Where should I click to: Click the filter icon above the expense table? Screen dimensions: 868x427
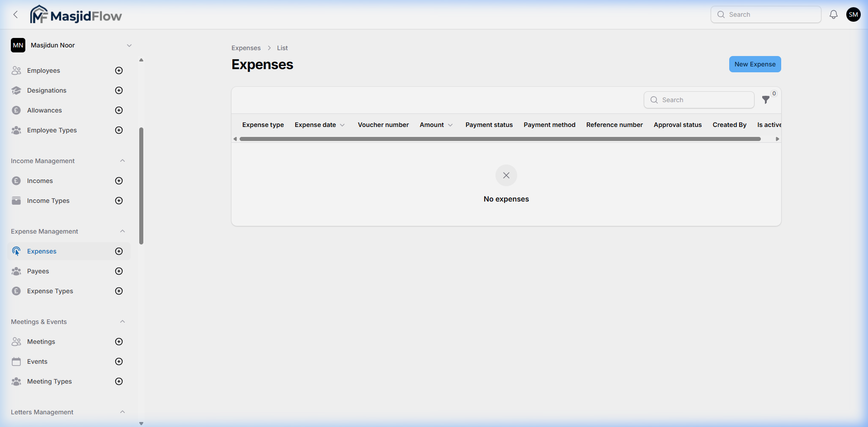(x=766, y=100)
